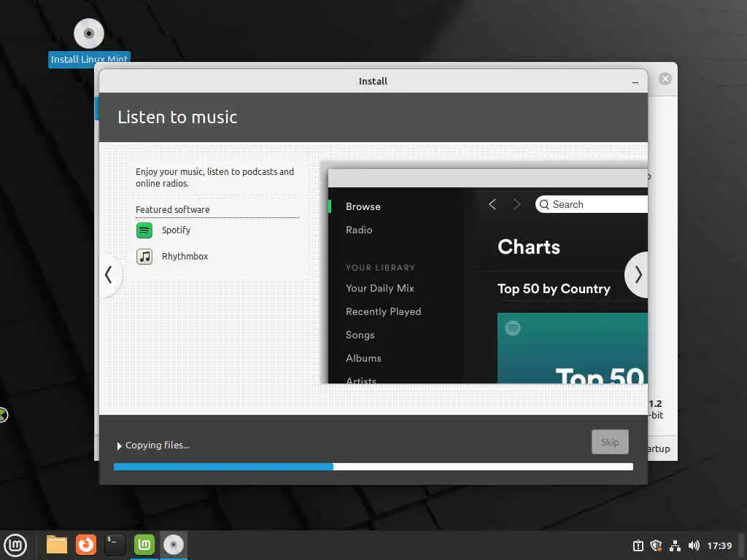The width and height of the screenshot is (747, 560).
Task: Click the Featured software heading
Action: (172, 210)
